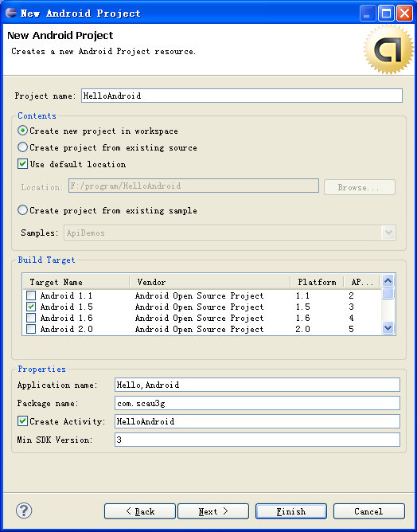Click the Browse button
The image size is (417, 532).
pyautogui.click(x=360, y=187)
